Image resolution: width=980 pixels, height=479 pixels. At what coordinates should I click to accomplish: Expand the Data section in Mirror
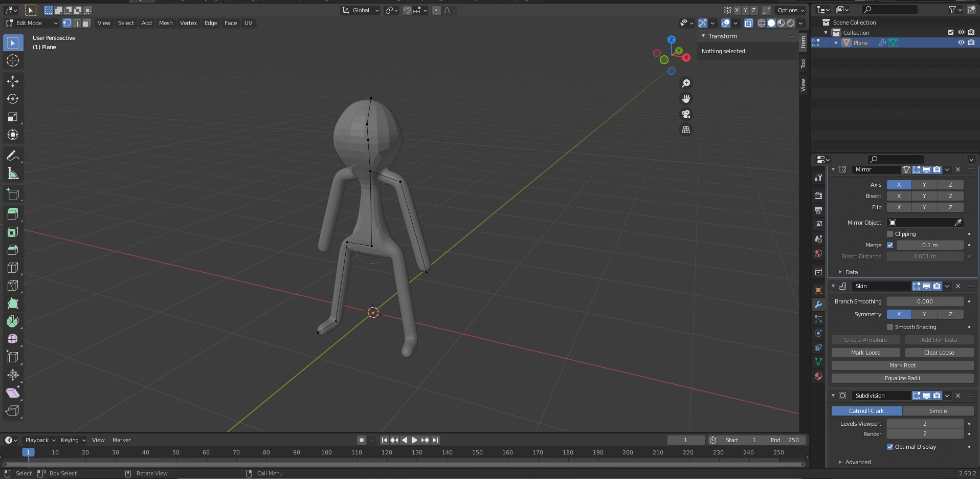click(x=851, y=272)
